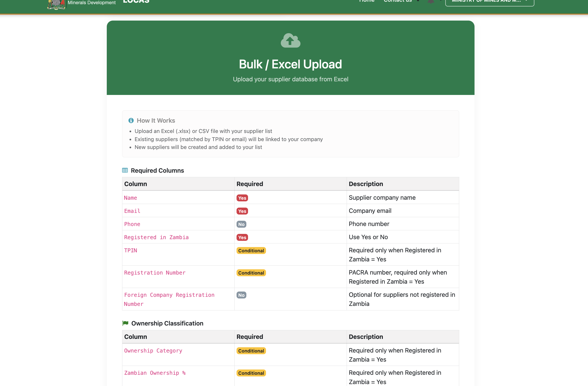Click the Ownership Category row description text
This screenshot has height=386, width=588.
[x=395, y=355]
